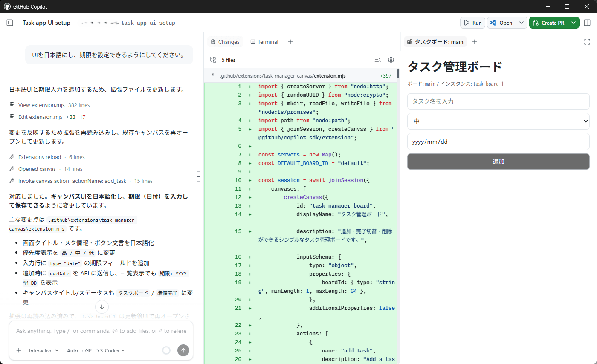Switch to the Terminal tab
This screenshot has width=597, height=364.
click(264, 42)
